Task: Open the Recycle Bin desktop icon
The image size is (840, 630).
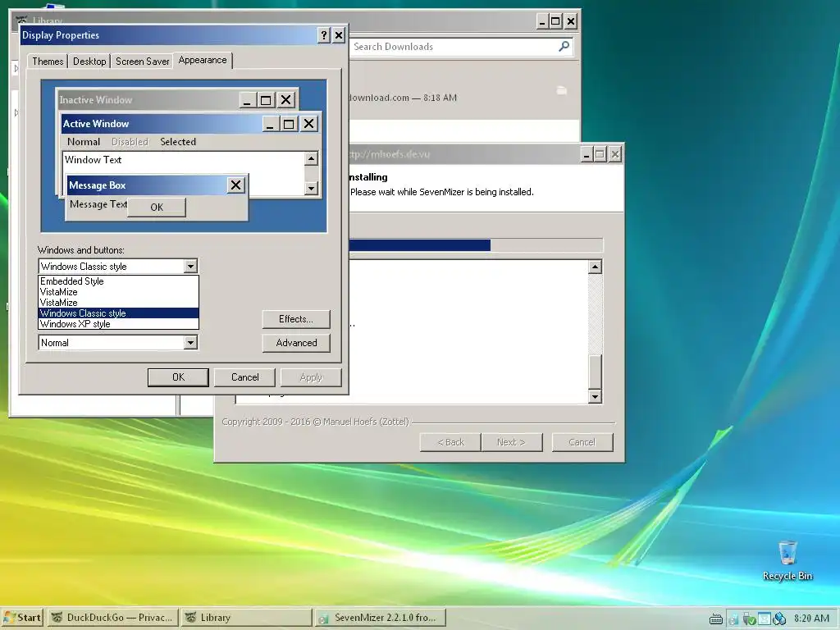Action: (787, 561)
